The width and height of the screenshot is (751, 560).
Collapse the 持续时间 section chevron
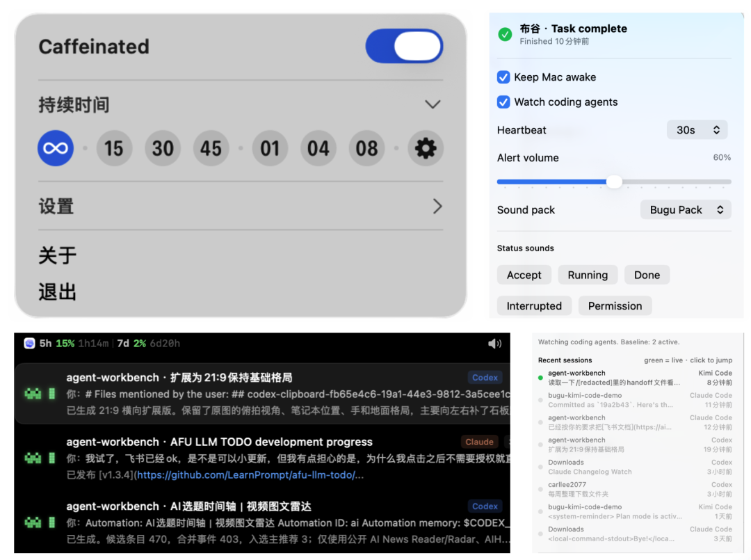tap(433, 104)
